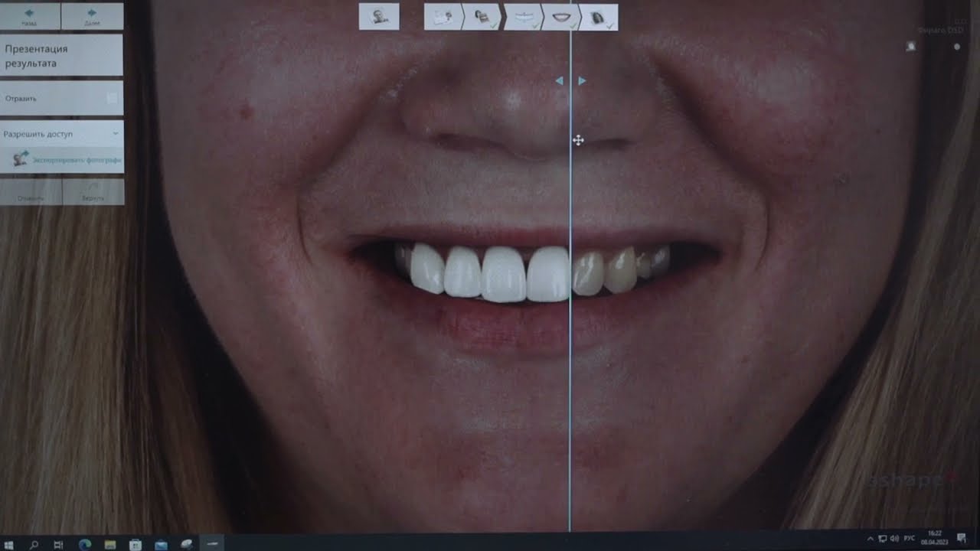
Task: Switch the РУС keyboard language indicator
Action: coord(910,539)
